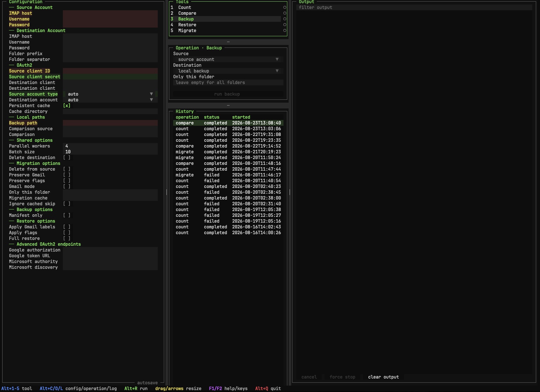Focus the Only this folder field in Operation

pyautogui.click(x=228, y=82)
